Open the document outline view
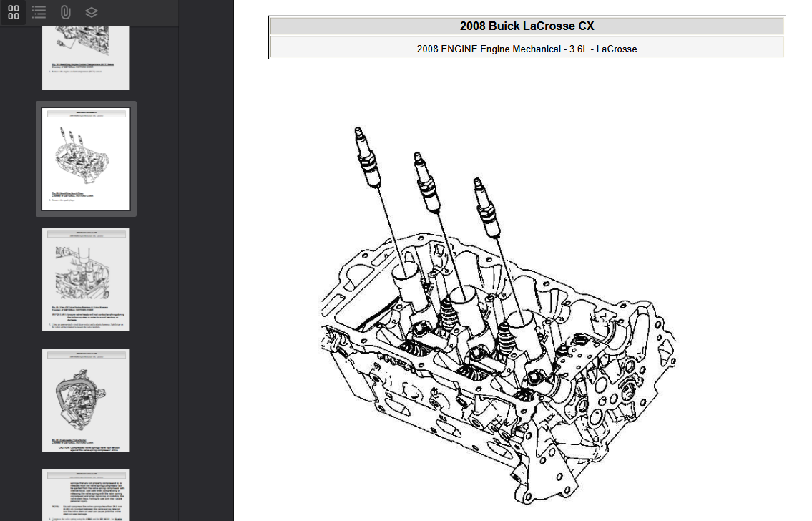812x521 pixels. point(39,12)
